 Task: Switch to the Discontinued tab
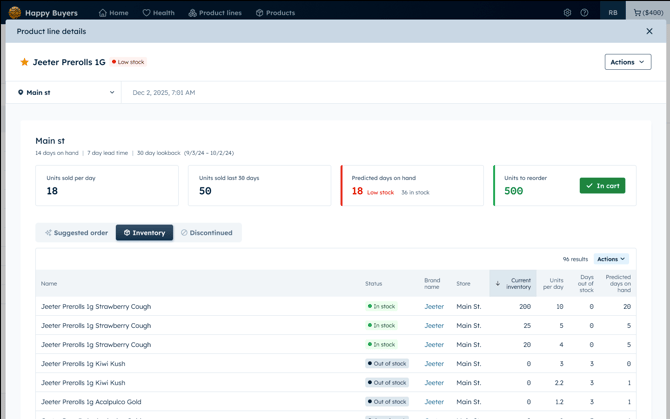206,233
